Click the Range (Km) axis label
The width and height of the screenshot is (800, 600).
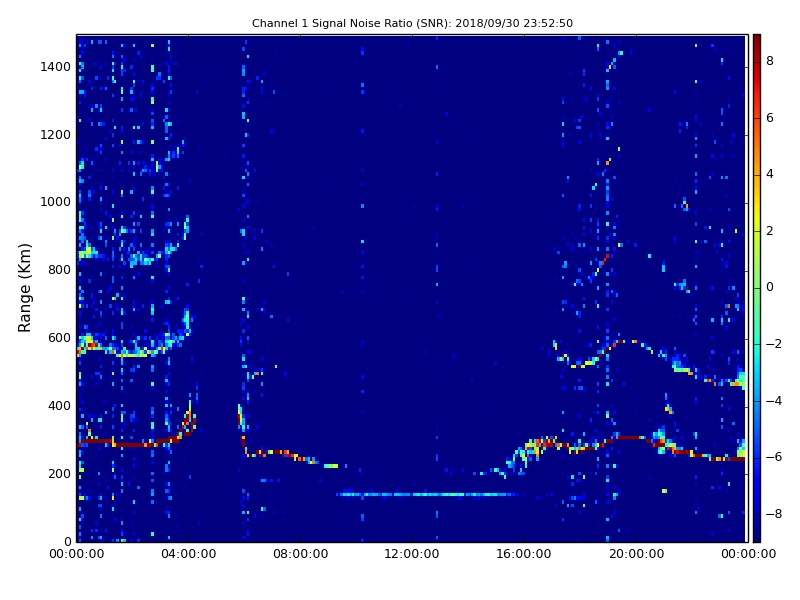coord(24,288)
